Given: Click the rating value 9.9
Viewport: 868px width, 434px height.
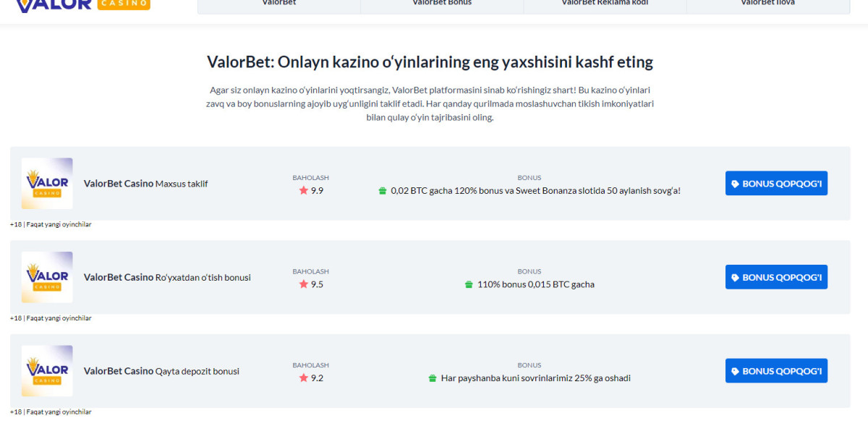Looking at the screenshot, I should click(x=317, y=191).
